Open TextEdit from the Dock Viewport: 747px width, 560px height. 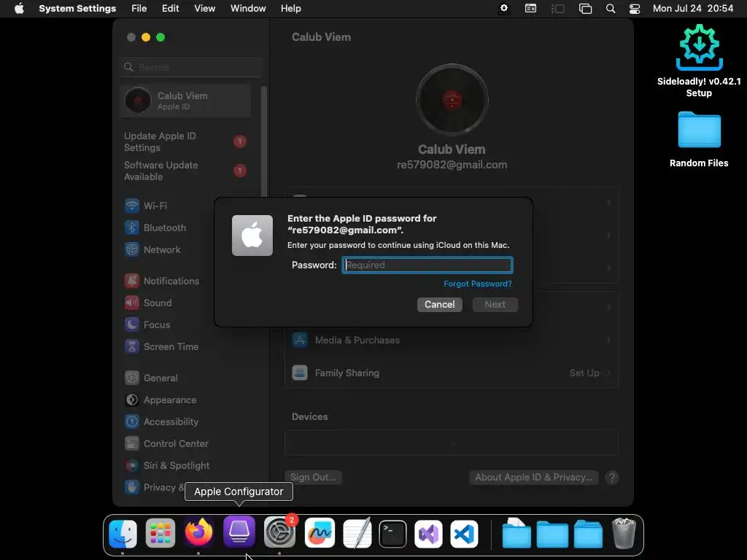[x=357, y=533]
